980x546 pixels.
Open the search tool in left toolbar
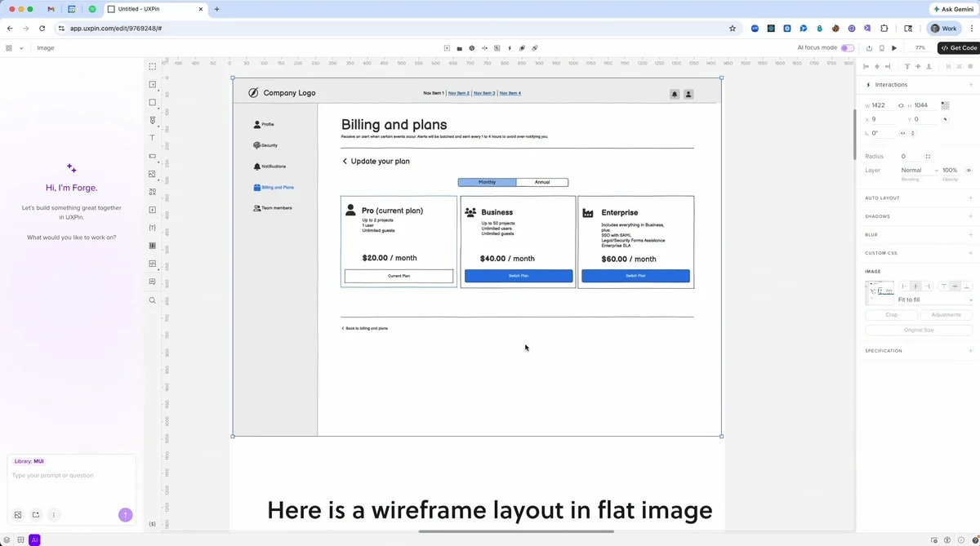[x=152, y=300]
